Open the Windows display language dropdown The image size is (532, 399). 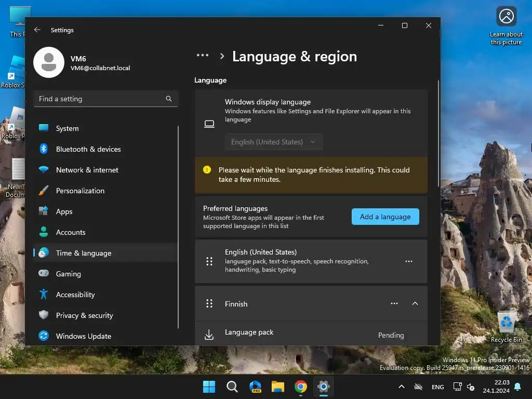pyautogui.click(x=274, y=142)
